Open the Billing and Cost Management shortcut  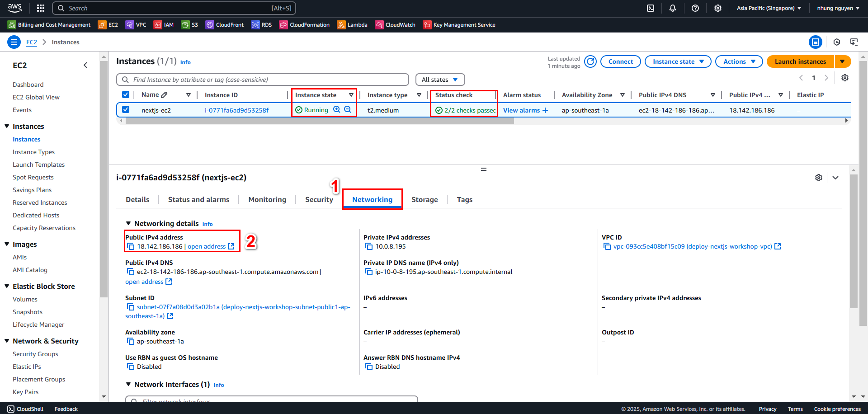pos(49,25)
